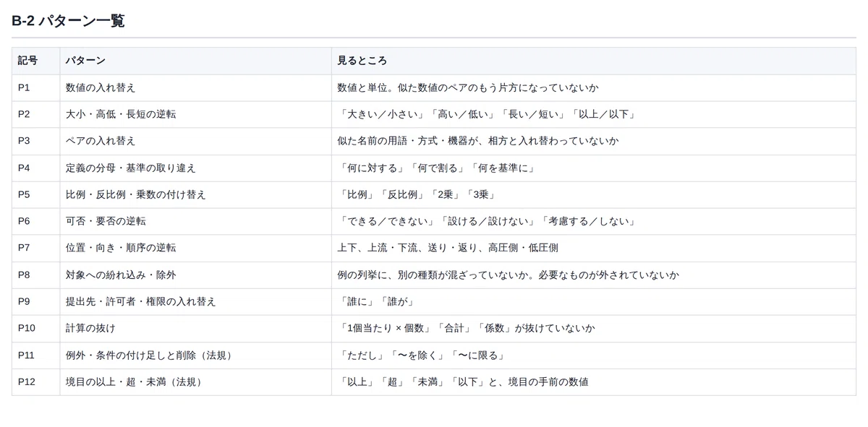This screenshot has width=868, height=427.
Task: Click the '見るところ' column header
Action: point(593,61)
